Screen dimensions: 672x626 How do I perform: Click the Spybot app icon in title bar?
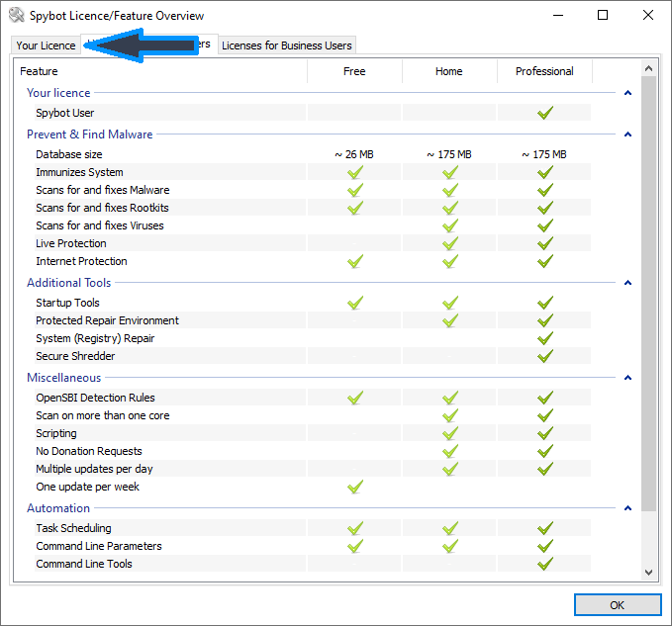(17, 16)
